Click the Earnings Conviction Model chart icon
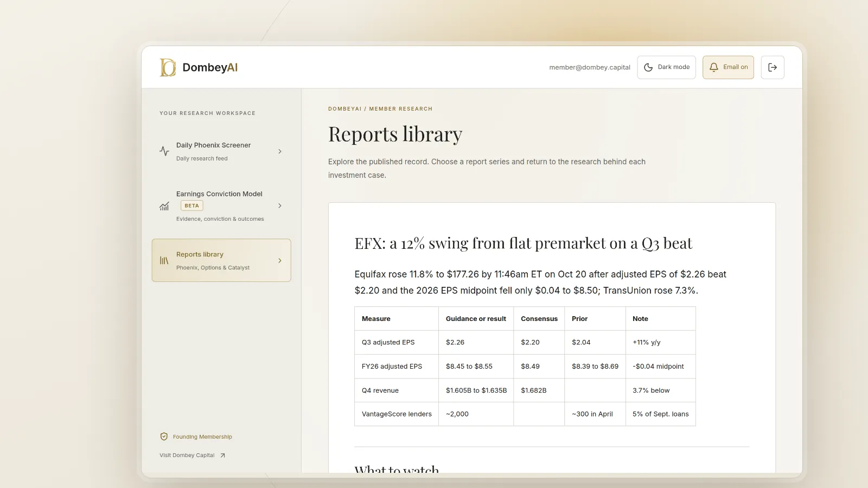Screen dimensions: 868x488 pyautogui.click(x=164, y=206)
